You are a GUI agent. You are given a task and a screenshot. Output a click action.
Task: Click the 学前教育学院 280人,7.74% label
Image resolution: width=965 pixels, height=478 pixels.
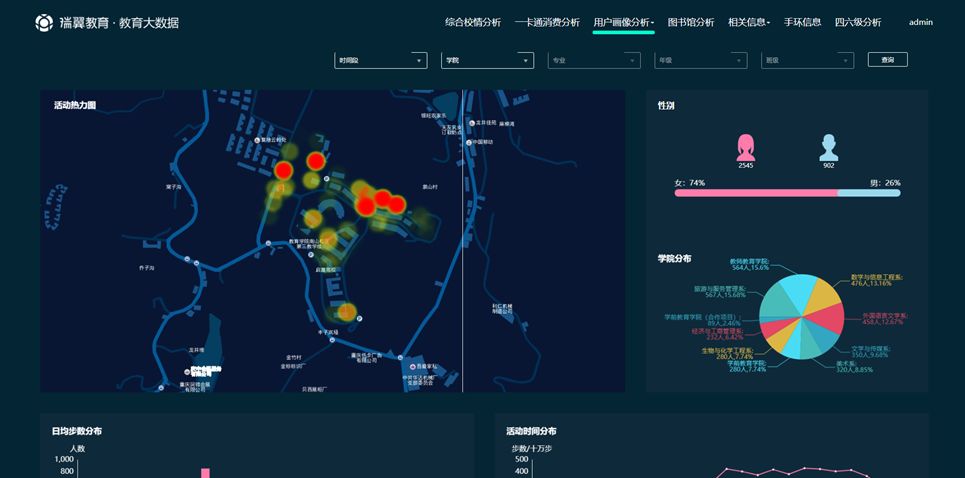pyautogui.click(x=746, y=367)
